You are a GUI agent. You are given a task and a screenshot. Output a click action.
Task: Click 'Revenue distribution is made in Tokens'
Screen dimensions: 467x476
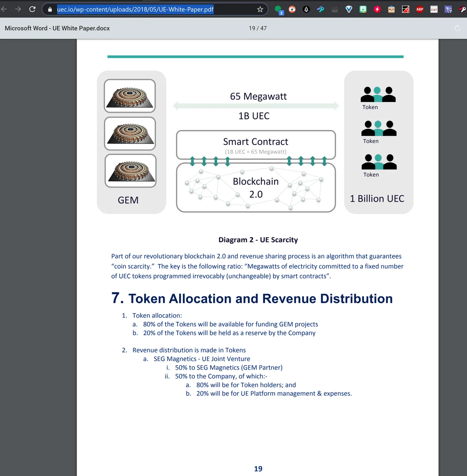click(x=189, y=350)
